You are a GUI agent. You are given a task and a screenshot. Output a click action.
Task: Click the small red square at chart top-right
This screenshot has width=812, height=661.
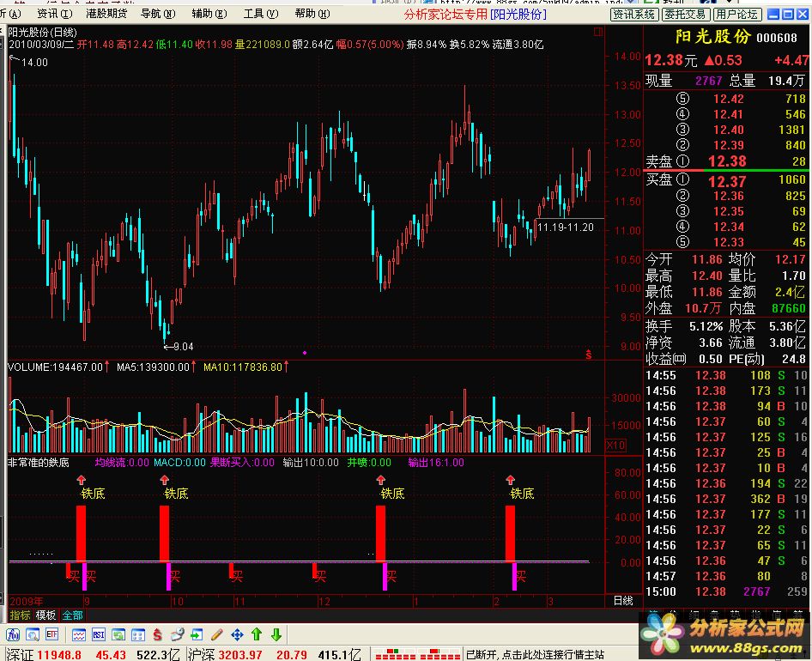(598, 32)
